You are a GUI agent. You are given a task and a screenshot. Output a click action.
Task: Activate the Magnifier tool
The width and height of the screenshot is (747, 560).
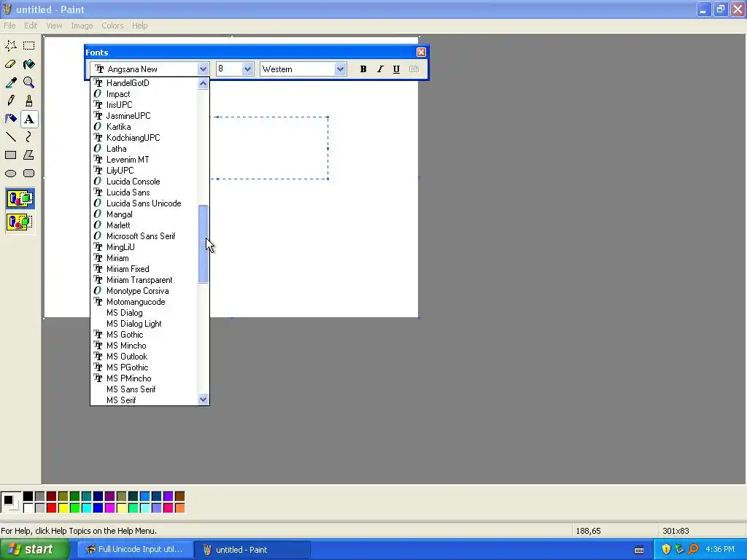(29, 82)
